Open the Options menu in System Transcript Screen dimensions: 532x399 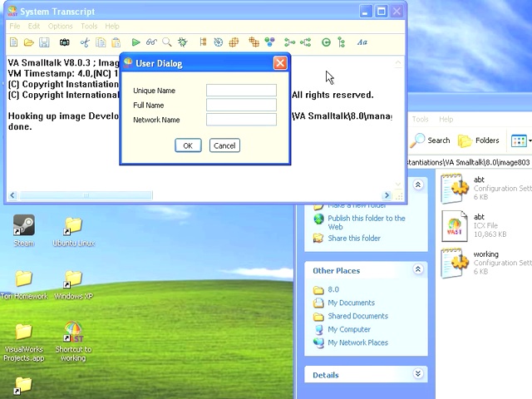click(61, 26)
